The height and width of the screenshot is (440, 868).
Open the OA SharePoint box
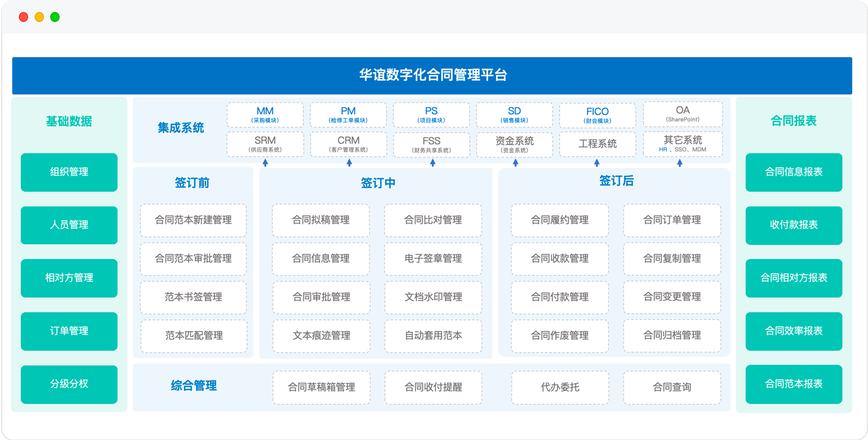coord(683,114)
